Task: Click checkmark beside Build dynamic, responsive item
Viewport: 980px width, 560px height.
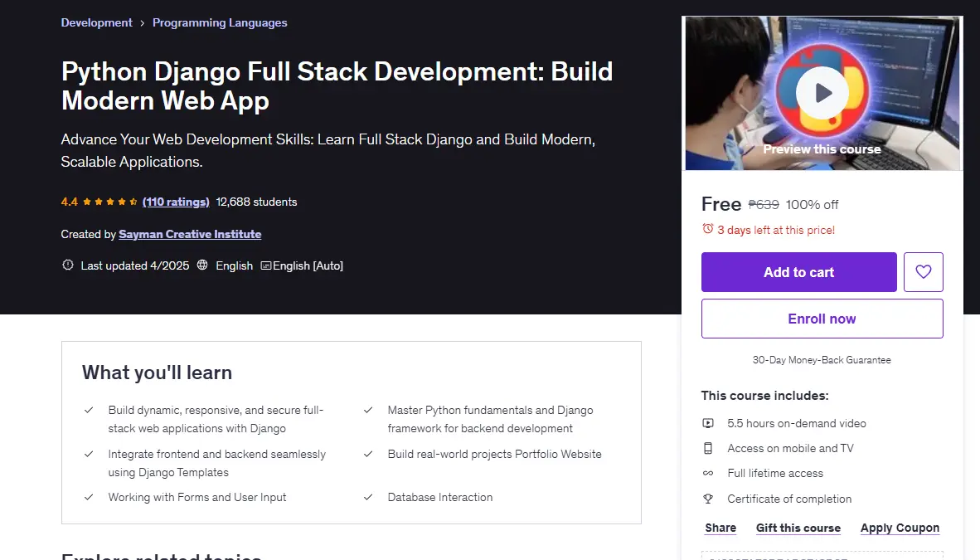Action: pos(89,410)
